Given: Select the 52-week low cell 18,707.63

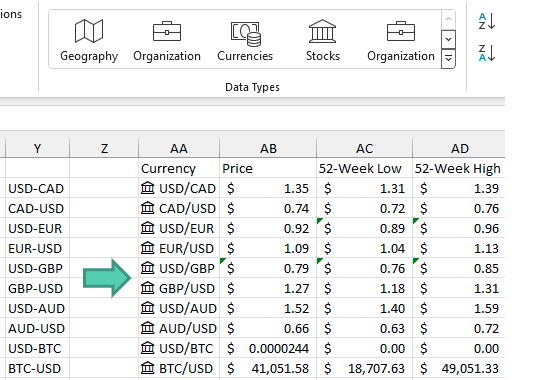Looking at the screenshot, I should coord(364,369).
